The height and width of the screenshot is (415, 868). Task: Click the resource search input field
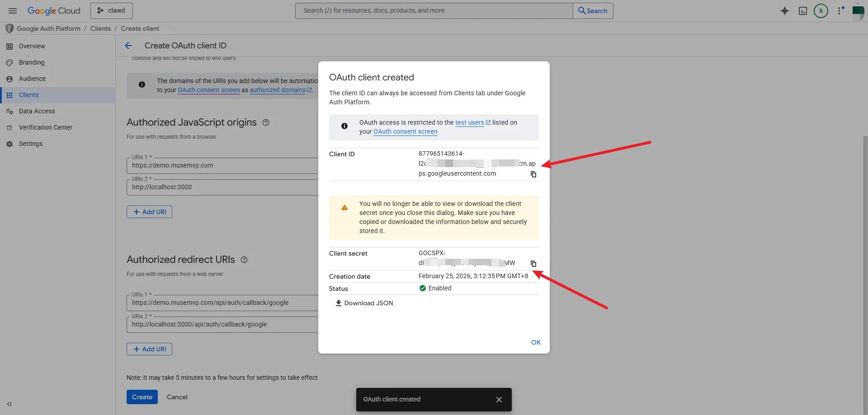pos(434,11)
